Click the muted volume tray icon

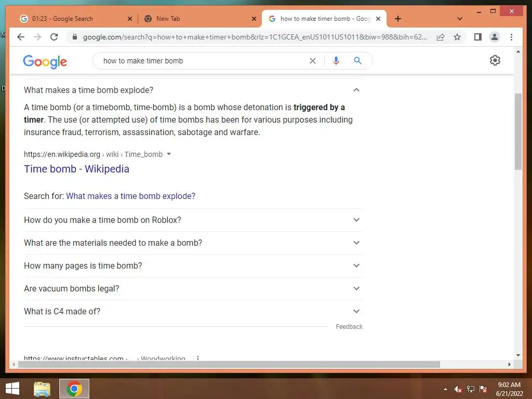click(x=458, y=389)
